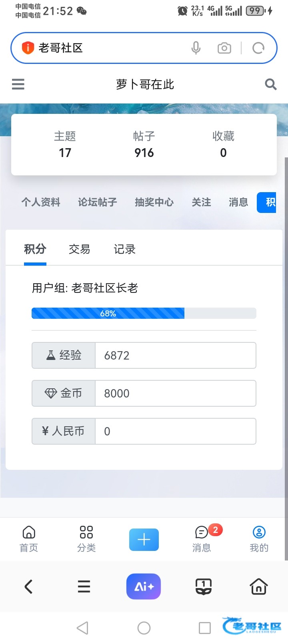The image size is (288, 644).
Task: Open the browser three-line menu
Action: [x=84, y=586]
